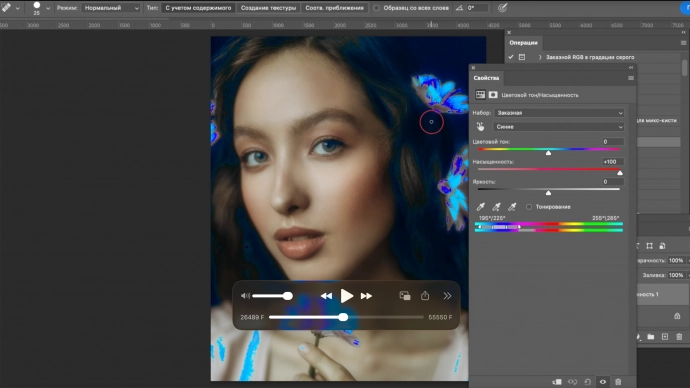Enable the Тонирование checkbox

(x=529, y=207)
